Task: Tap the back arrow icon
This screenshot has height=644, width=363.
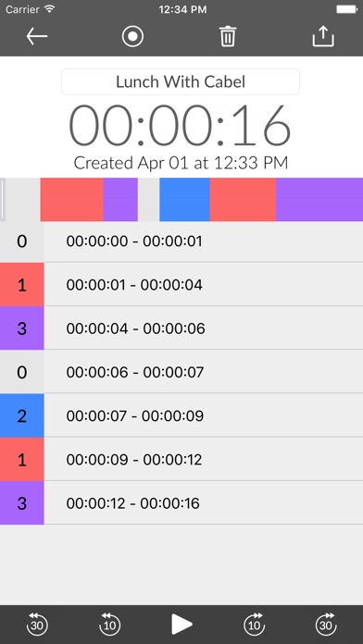Action: tap(37, 37)
